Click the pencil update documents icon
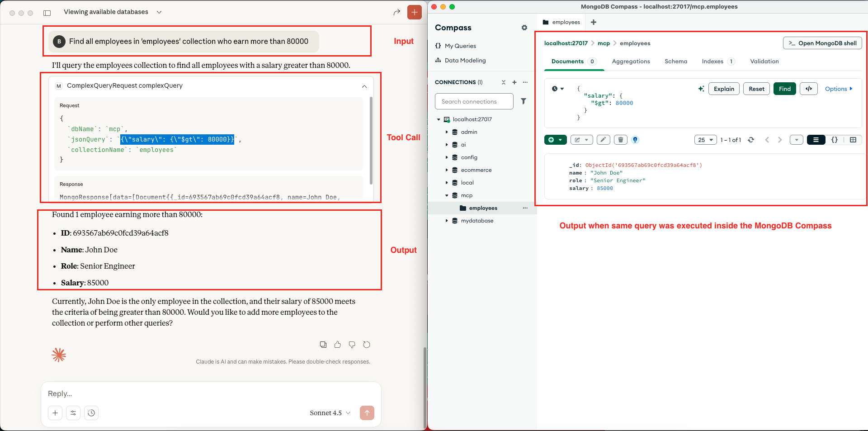The width and height of the screenshot is (868, 431). (603, 140)
